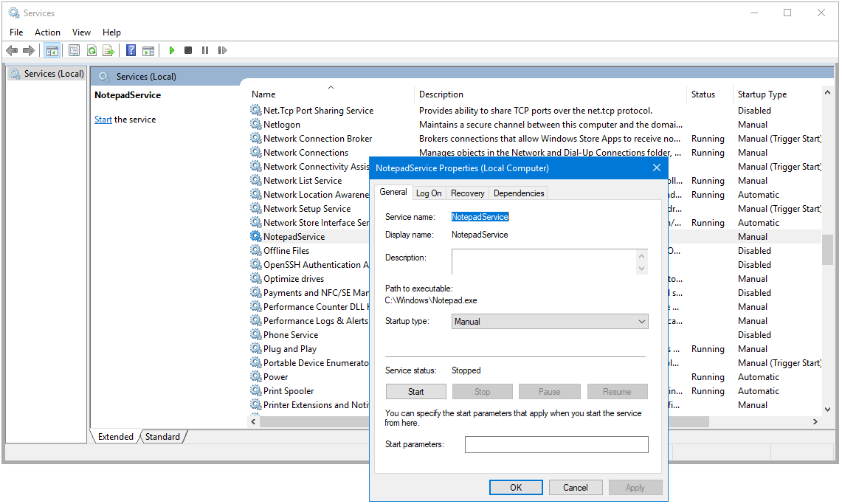Click the gear icon beside Power
Viewport: 842px width, 504px height.
pos(255,377)
